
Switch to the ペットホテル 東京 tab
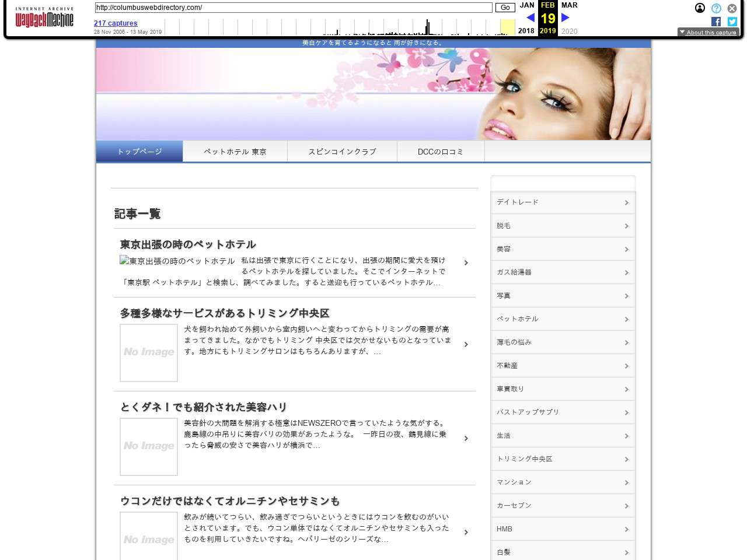235,152
